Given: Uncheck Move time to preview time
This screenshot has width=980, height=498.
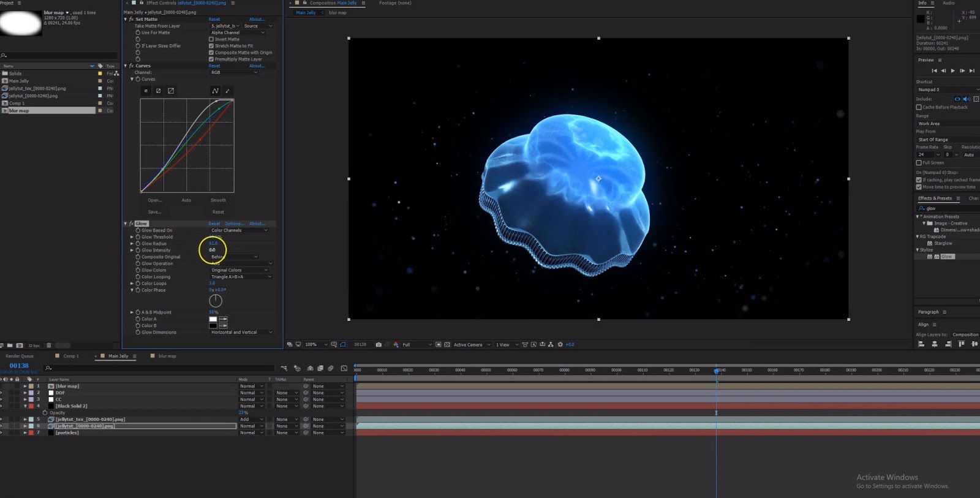Looking at the screenshot, I should pyautogui.click(x=919, y=187).
